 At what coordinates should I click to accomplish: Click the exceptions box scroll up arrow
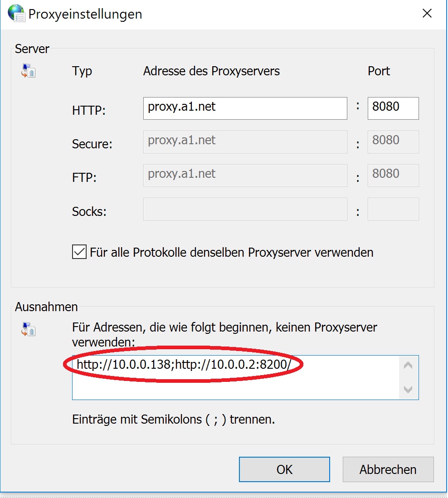408,366
